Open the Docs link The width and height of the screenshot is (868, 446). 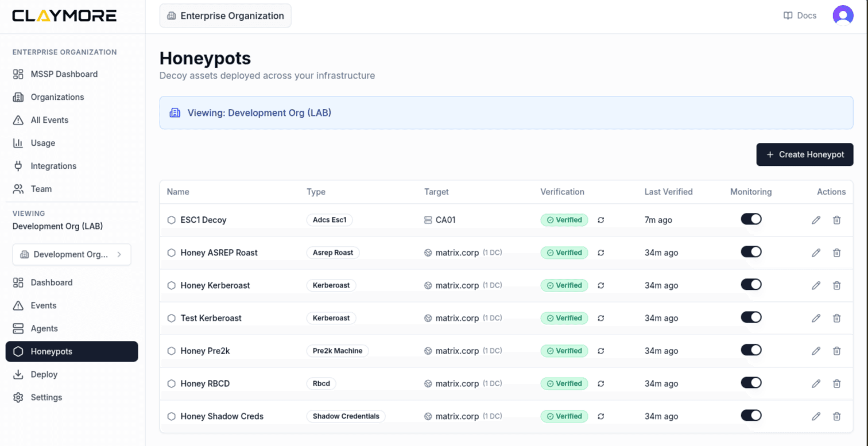pos(800,15)
